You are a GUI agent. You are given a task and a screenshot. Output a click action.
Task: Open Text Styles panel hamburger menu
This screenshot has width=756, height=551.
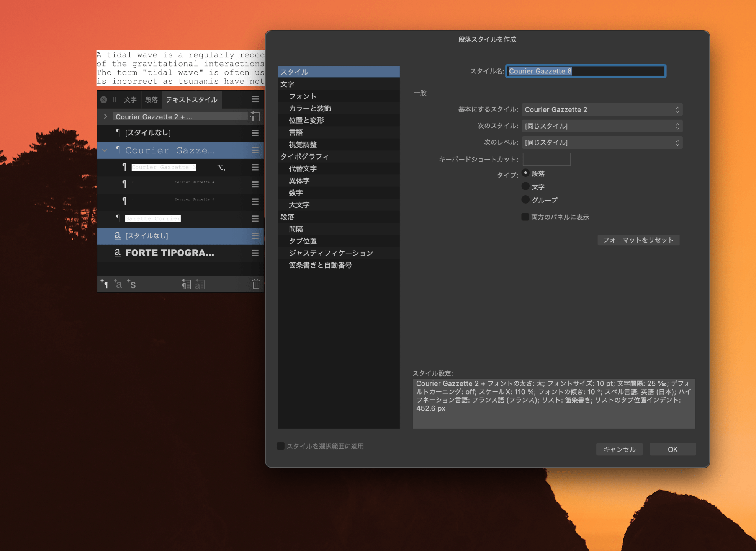(255, 99)
